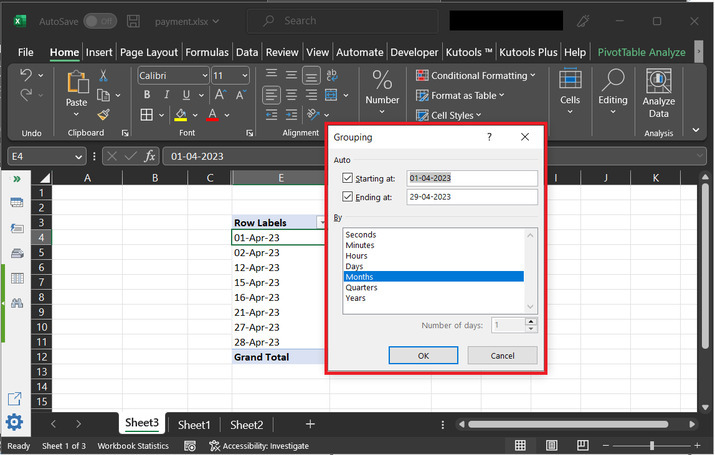Click the Undo arrow icon

26,75
